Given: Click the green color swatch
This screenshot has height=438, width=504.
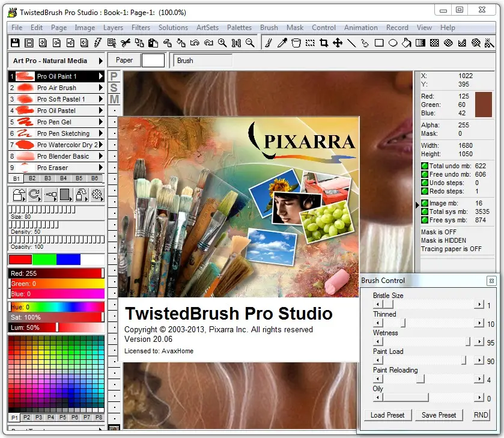Looking at the screenshot, I should (44, 260).
